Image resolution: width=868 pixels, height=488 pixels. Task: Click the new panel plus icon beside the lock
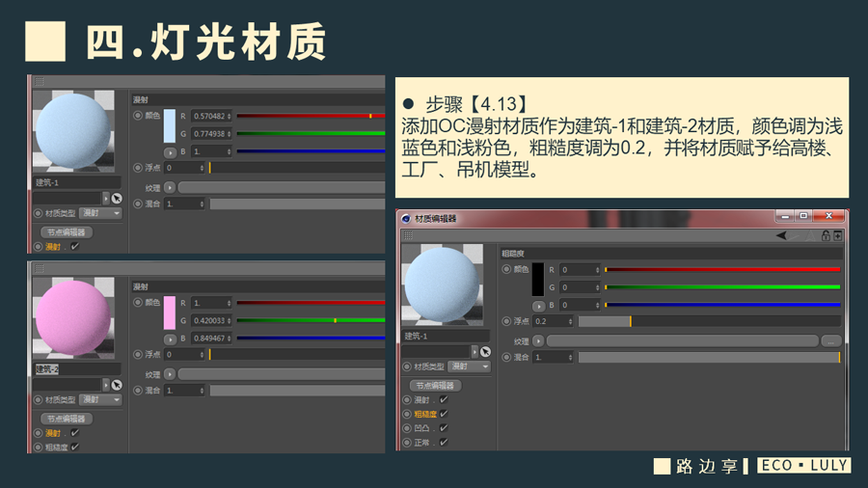pos(838,235)
